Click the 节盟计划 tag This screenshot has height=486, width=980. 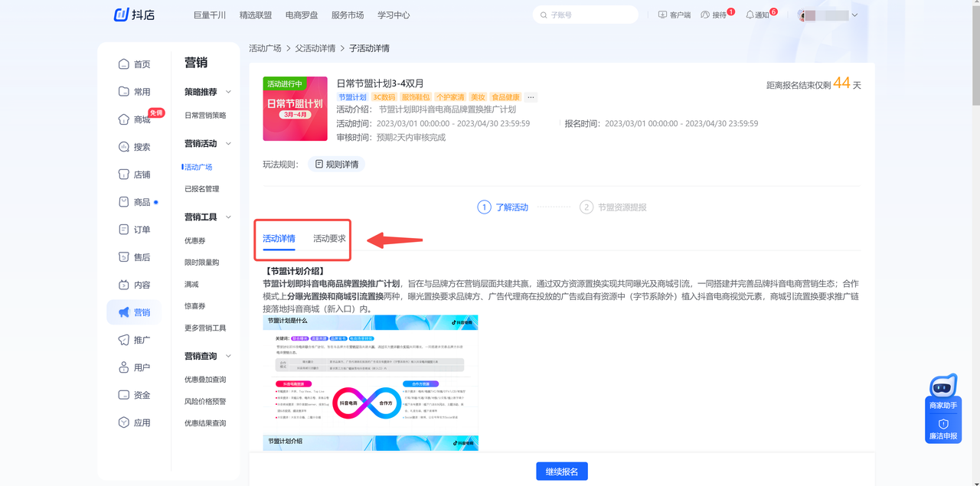[x=352, y=97]
